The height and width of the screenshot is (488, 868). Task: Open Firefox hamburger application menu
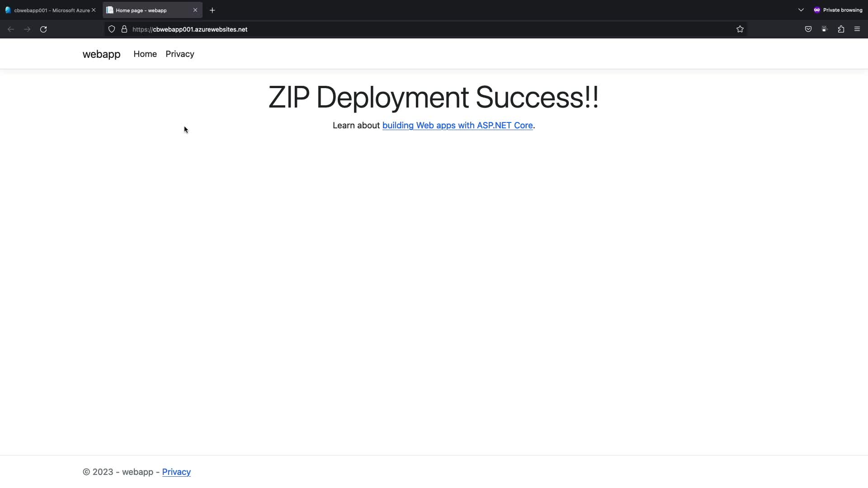857,29
